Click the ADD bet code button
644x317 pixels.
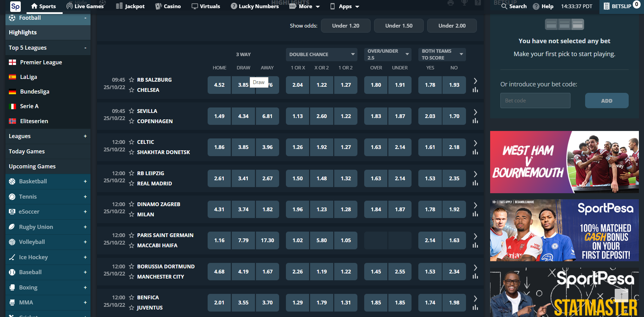606,101
